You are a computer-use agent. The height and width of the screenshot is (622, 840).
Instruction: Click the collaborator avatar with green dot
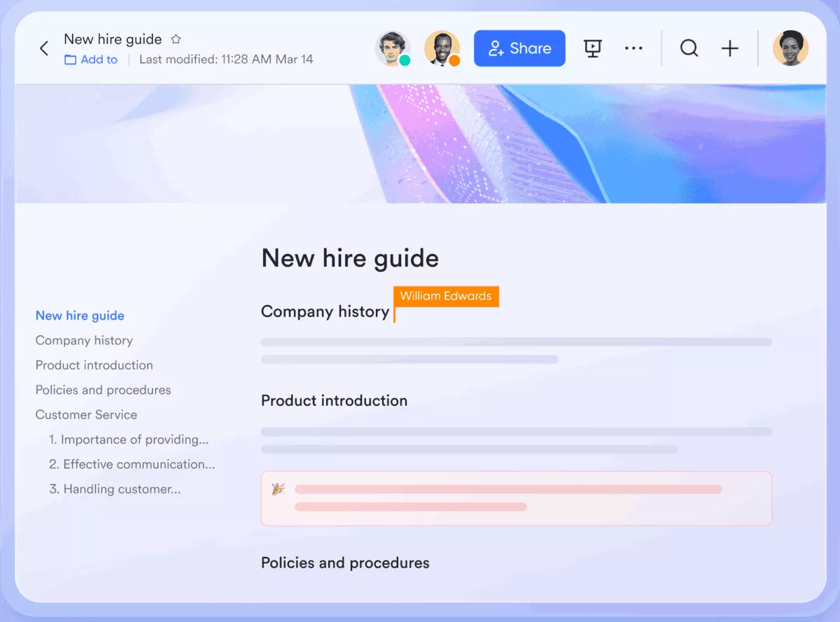coord(393,48)
